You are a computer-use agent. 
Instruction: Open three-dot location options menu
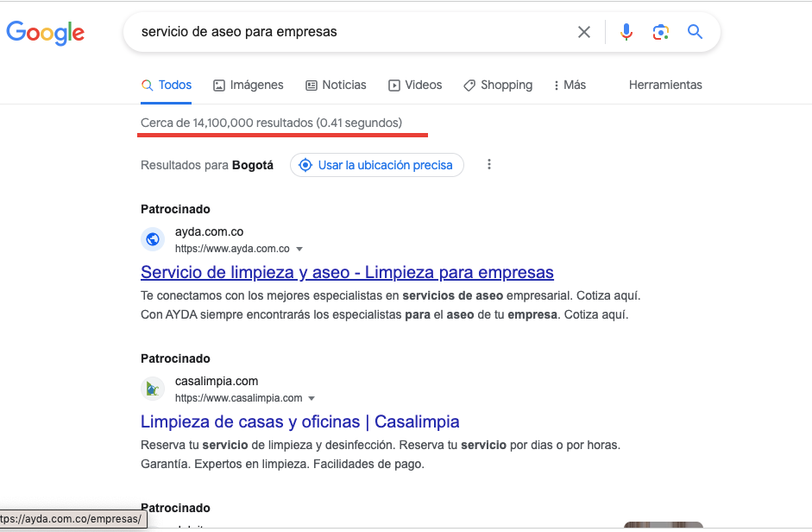[489, 165]
